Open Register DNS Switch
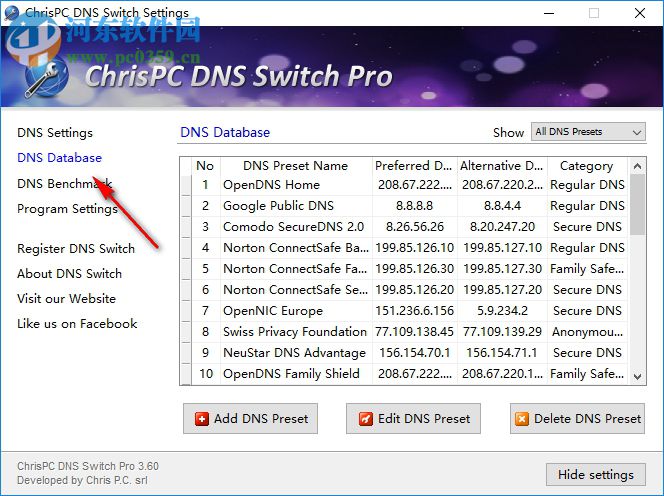 76,249
